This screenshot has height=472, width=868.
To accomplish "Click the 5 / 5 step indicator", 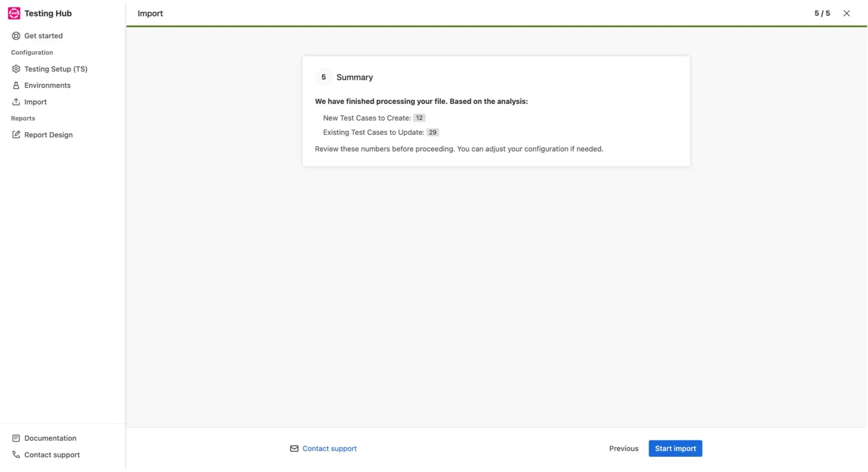I will click(x=822, y=13).
